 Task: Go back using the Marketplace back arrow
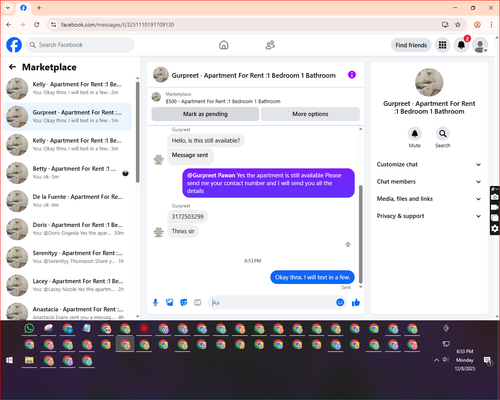pyautogui.click(x=12, y=67)
